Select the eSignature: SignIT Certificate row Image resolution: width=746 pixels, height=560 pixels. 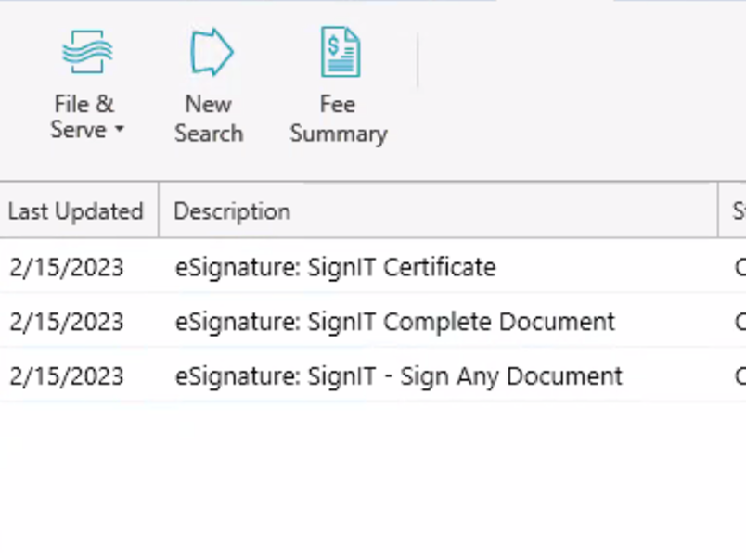[335, 267]
